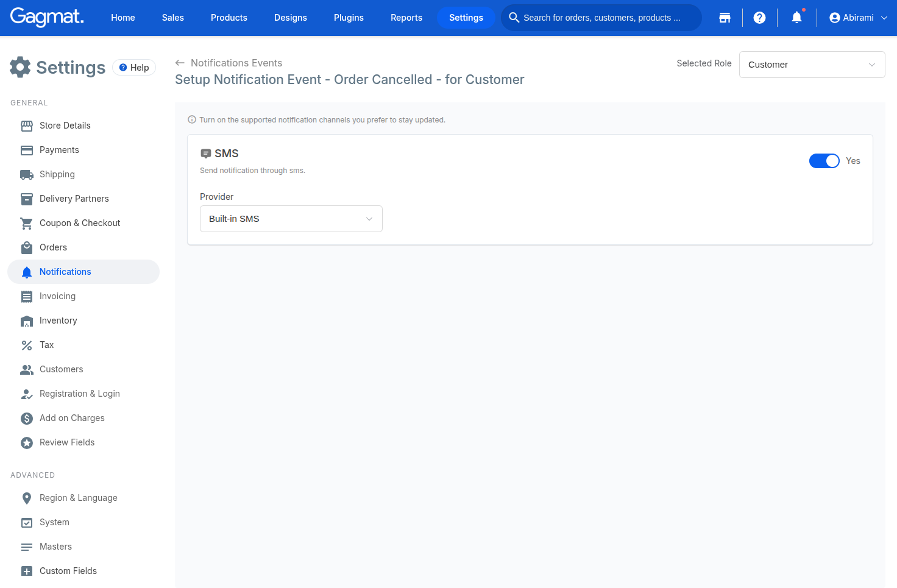897x588 pixels.
Task: Click the search field for orders, customers, products
Action: point(601,18)
